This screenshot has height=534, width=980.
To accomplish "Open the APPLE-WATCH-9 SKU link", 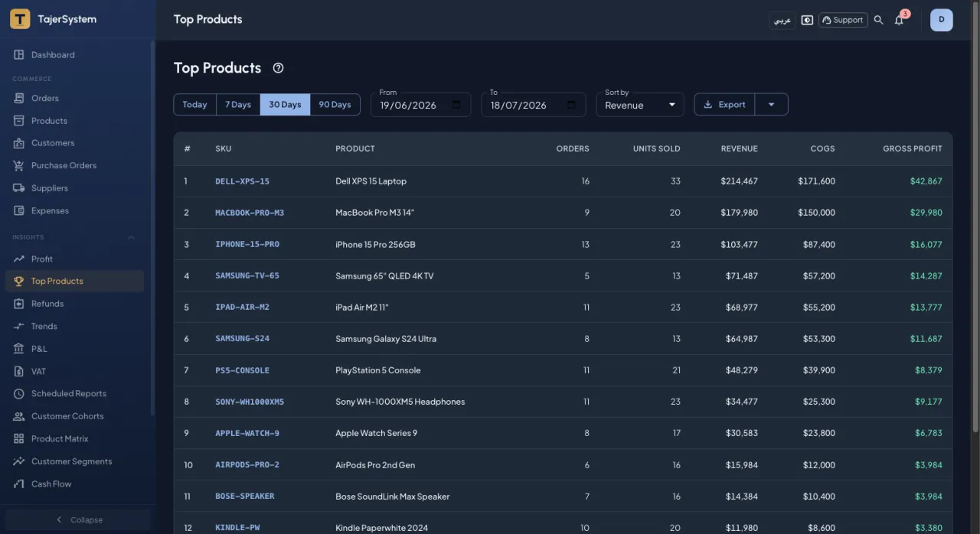I will tap(247, 433).
